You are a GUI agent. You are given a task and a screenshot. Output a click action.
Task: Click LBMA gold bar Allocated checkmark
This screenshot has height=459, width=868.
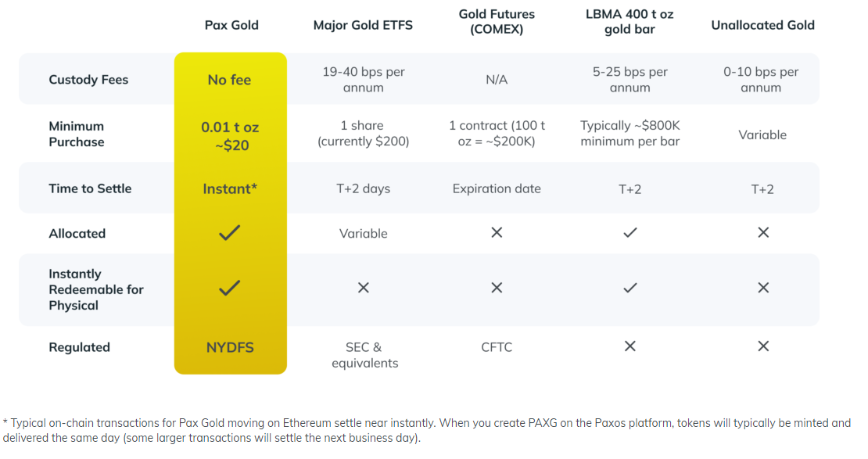click(x=629, y=233)
